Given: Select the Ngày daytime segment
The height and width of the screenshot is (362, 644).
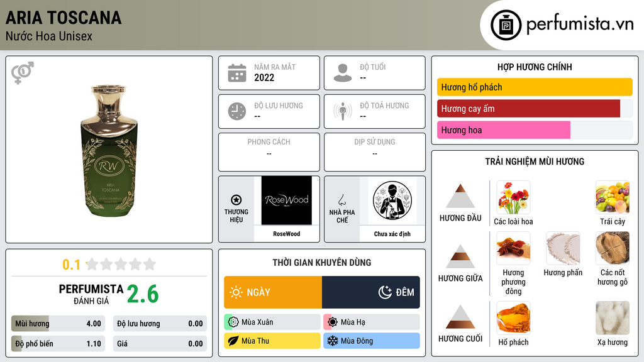Looking at the screenshot, I should tap(273, 292).
